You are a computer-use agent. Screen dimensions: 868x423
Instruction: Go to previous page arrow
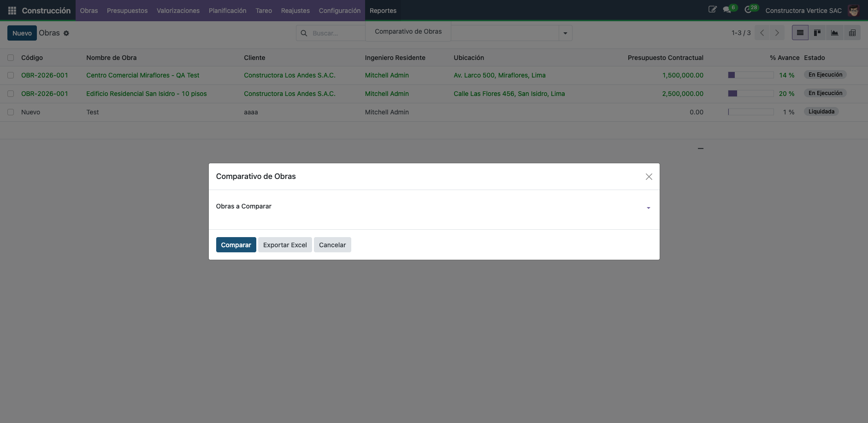coord(762,33)
